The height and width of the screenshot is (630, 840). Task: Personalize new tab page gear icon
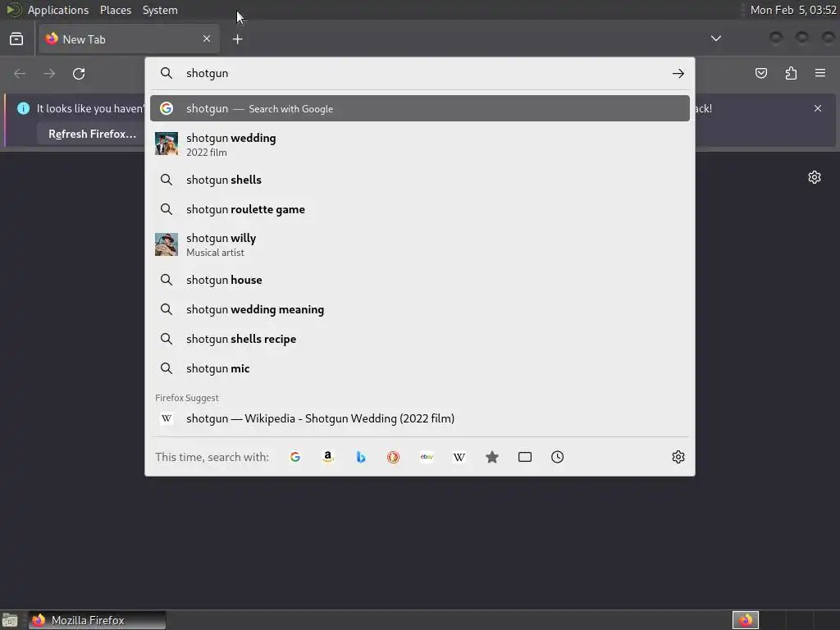point(815,177)
